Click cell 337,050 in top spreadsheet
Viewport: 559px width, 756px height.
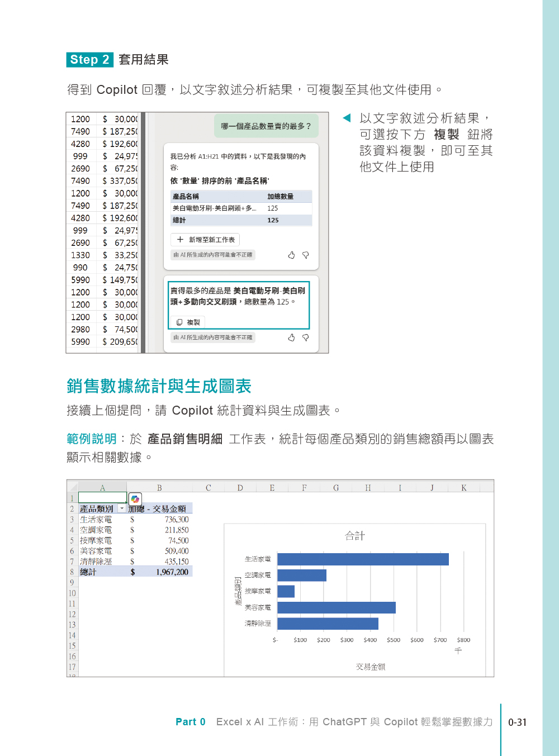click(x=120, y=181)
